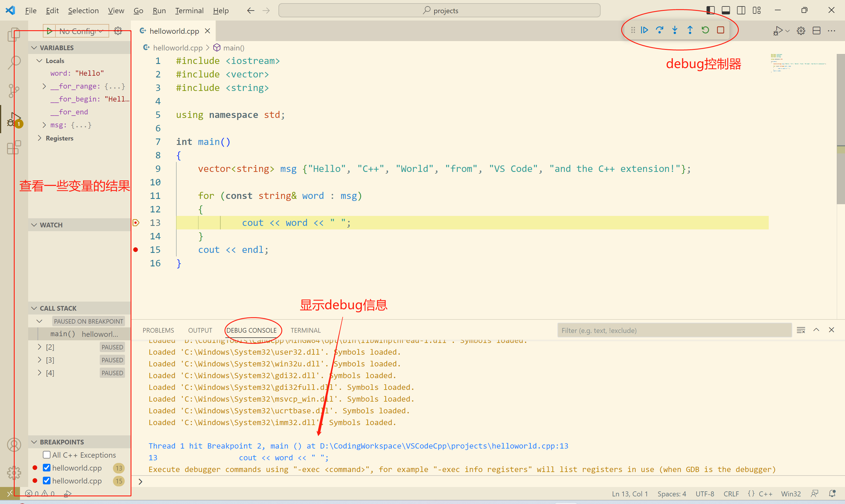The height and width of the screenshot is (504, 845).
Task: Click the Step Over debug button
Action: [660, 30]
